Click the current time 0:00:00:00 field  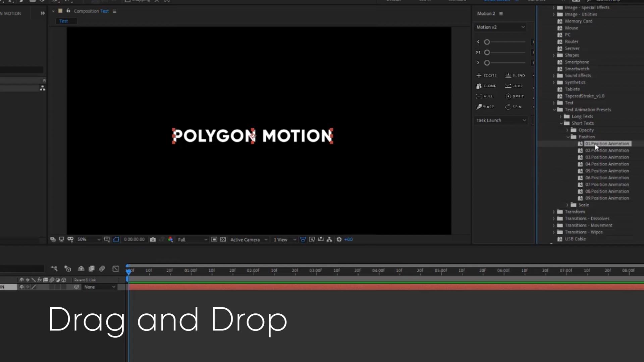[134, 239]
